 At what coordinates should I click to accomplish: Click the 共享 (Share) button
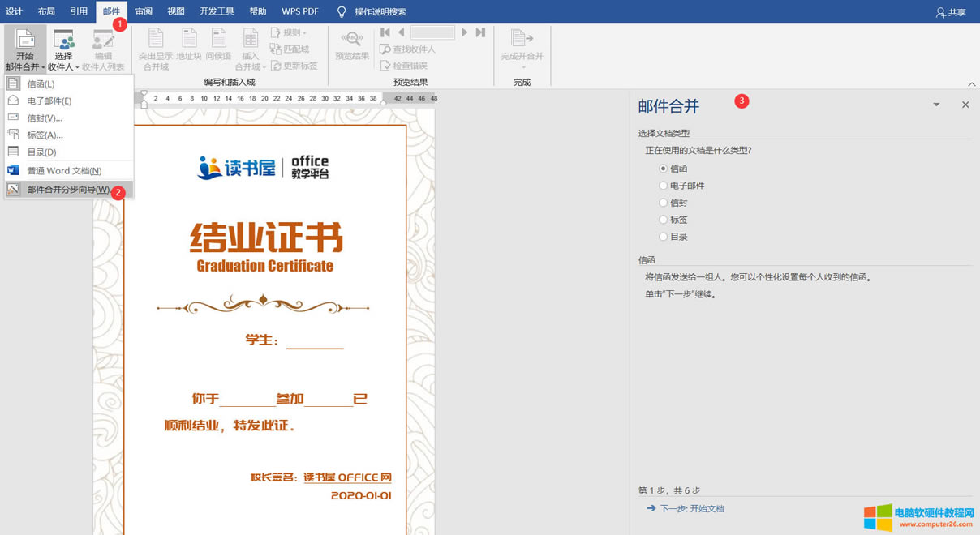point(951,12)
